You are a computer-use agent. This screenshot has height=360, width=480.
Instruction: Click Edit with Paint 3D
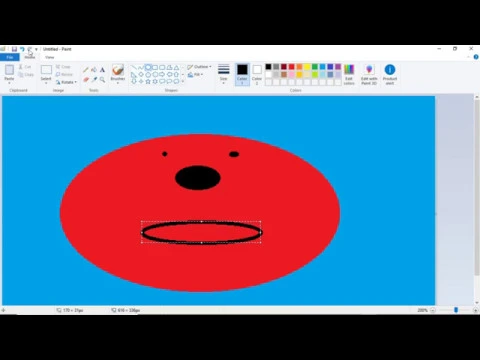point(369,74)
